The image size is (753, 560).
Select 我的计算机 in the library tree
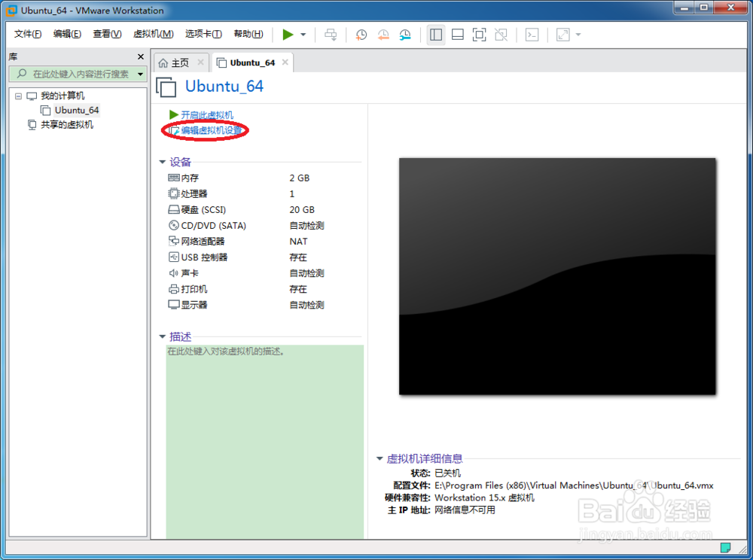point(62,96)
